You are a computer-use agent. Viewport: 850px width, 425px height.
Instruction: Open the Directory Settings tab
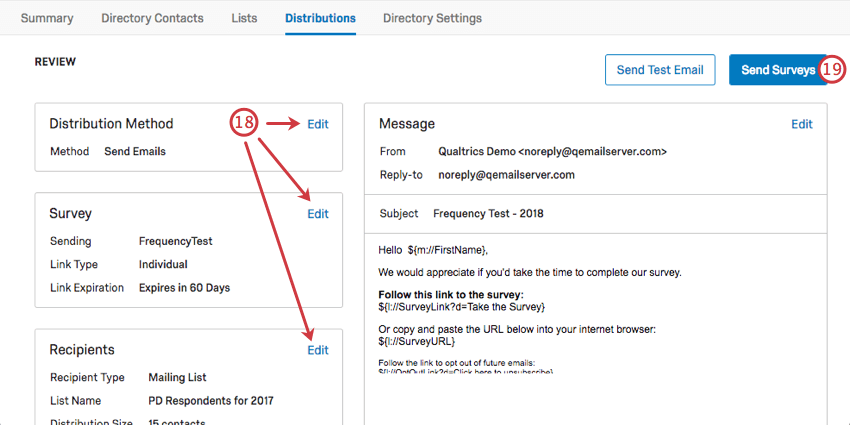[x=432, y=18]
